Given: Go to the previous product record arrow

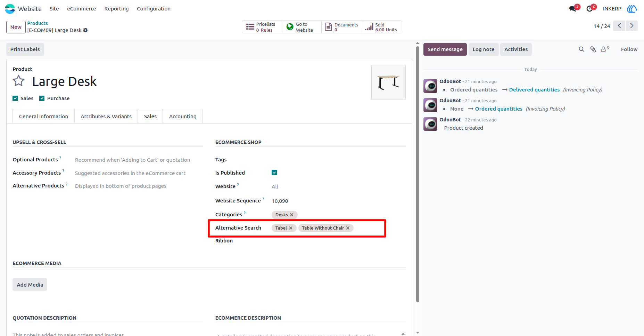Looking at the screenshot, I should [x=619, y=26].
